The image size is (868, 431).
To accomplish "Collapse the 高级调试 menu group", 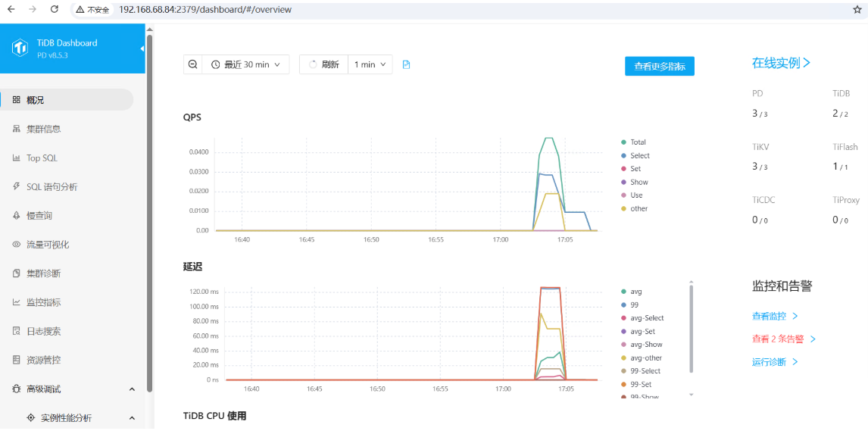I will [x=132, y=389].
